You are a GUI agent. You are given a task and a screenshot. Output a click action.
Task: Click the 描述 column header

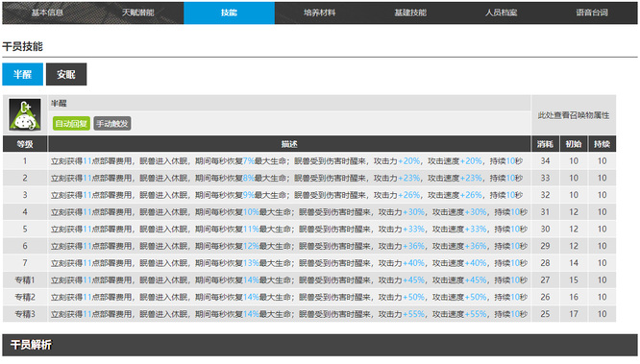tap(289, 144)
